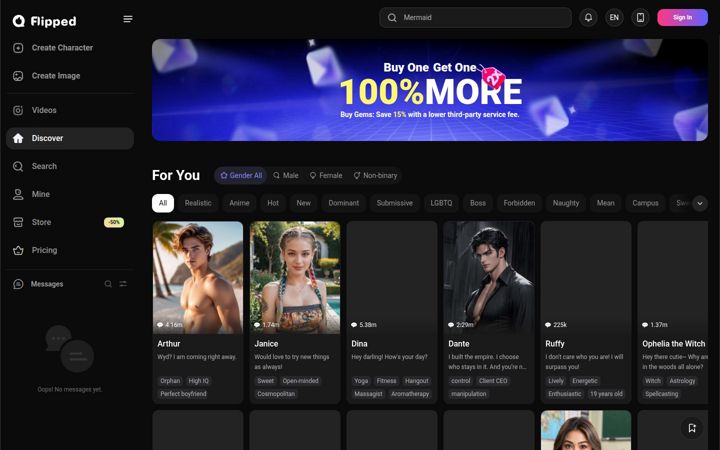Expand the category tags with the chevron
Viewport: 720px width, 450px height.
(700, 203)
